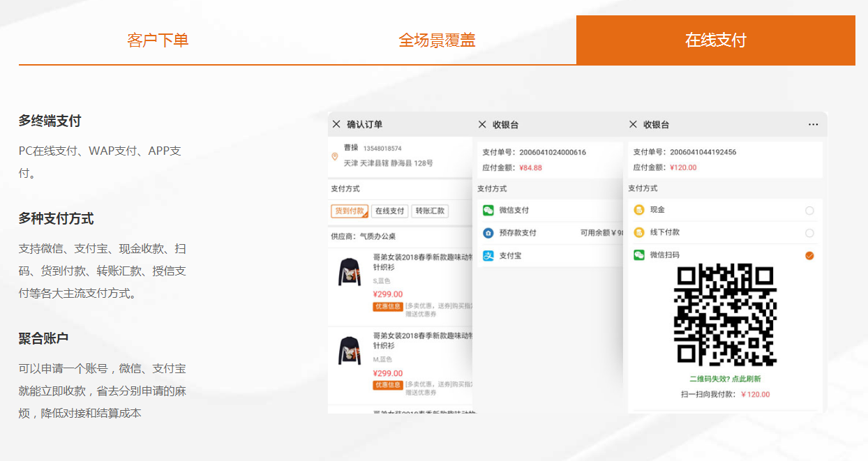This screenshot has width=868, height=461.
Task: Click the blue 预存款支付 icon
Action: click(x=488, y=233)
